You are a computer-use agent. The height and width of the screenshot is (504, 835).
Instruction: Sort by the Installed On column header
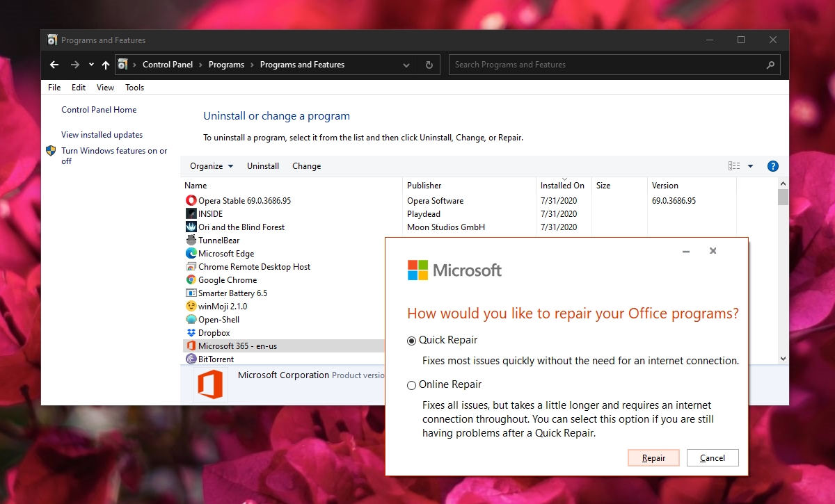point(564,186)
